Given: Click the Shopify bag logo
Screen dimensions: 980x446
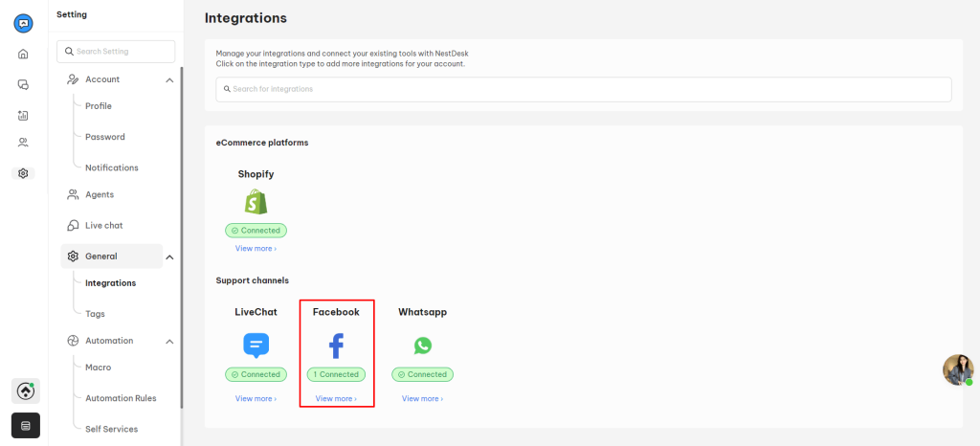Looking at the screenshot, I should coord(256,202).
